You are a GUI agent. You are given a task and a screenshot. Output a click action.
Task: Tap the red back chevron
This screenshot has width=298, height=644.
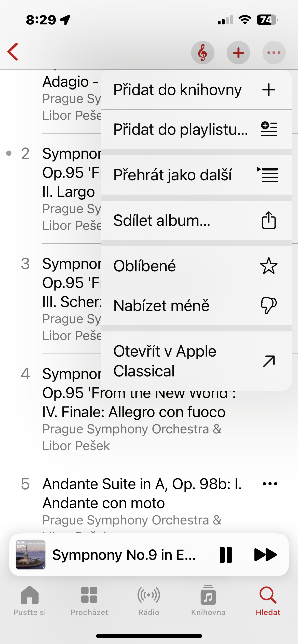point(13,52)
